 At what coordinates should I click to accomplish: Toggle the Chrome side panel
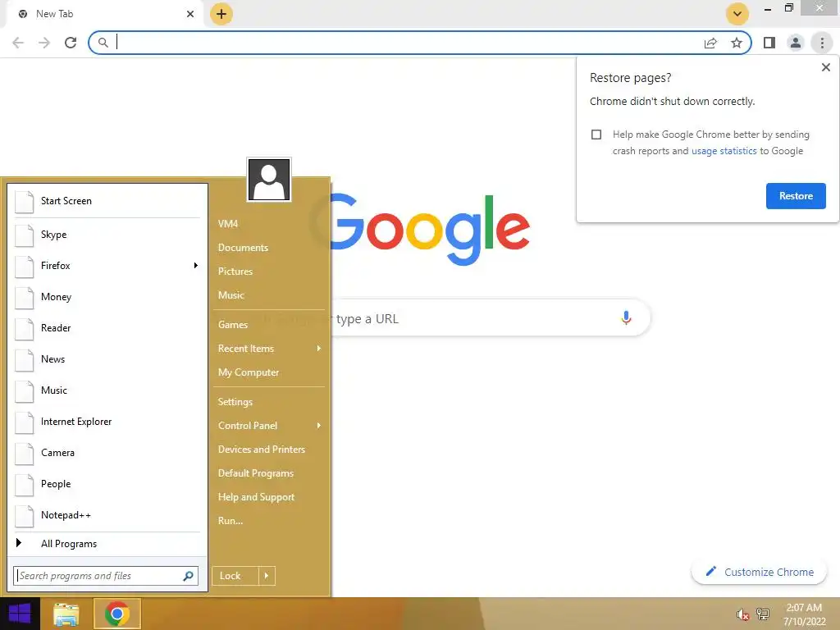click(x=769, y=43)
